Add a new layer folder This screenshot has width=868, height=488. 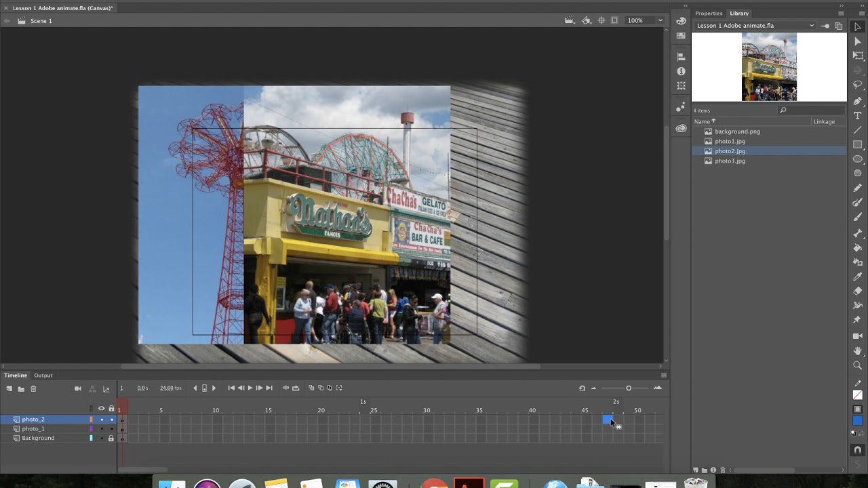tap(21, 388)
